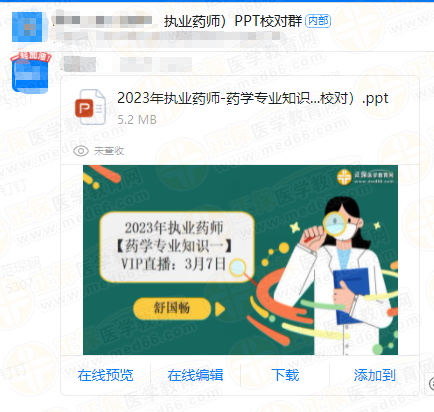The height and width of the screenshot is (412, 434).
Task: View who hasn't read via 未查收 text
Action: [109, 151]
